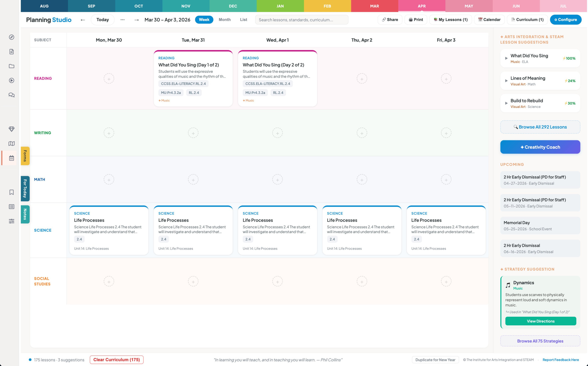
Task: Add a Writing lesson on Fri, Apr 3
Action: click(446, 133)
